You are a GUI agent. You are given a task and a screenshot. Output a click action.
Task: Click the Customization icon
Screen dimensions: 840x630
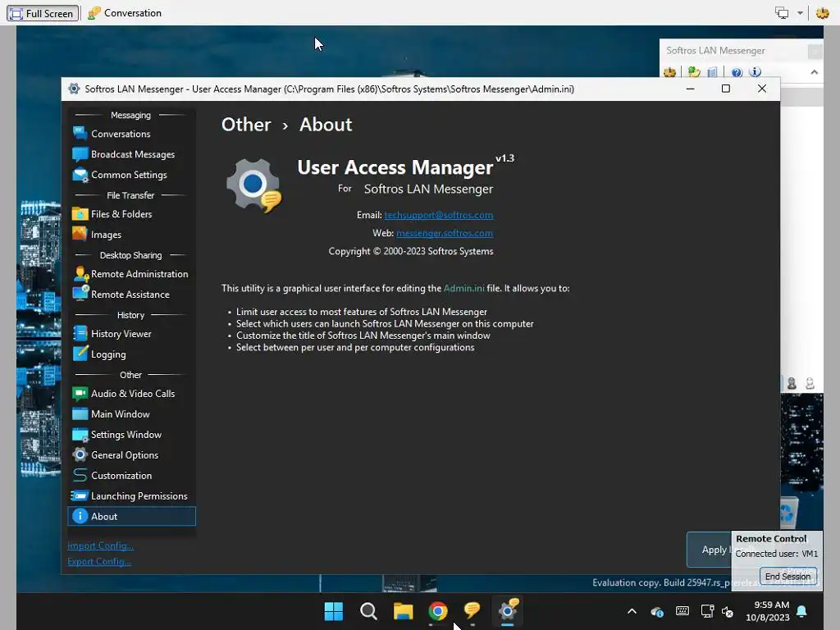pyautogui.click(x=80, y=475)
